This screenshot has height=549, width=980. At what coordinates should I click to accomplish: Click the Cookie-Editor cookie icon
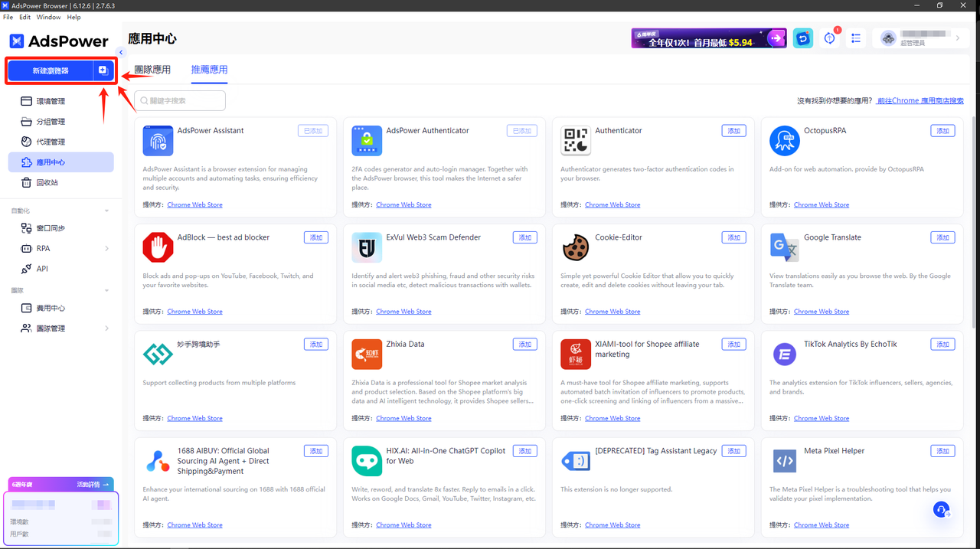[575, 247]
